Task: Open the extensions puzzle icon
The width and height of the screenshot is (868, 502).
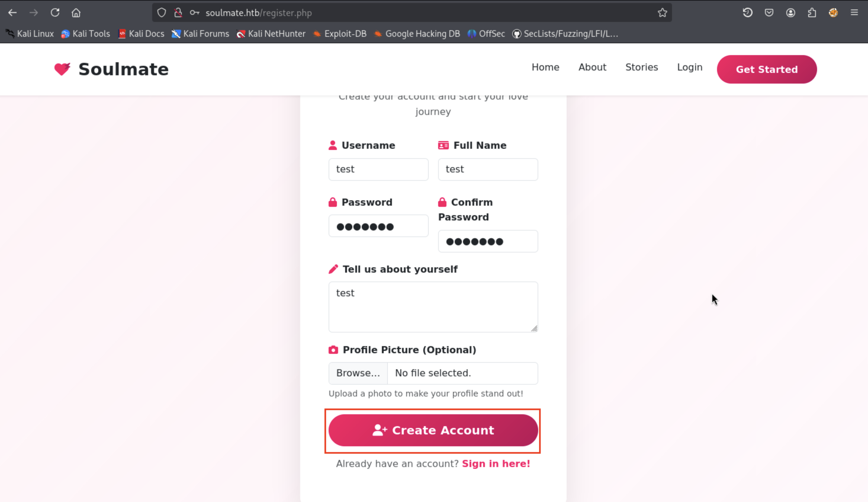Action: click(x=812, y=13)
